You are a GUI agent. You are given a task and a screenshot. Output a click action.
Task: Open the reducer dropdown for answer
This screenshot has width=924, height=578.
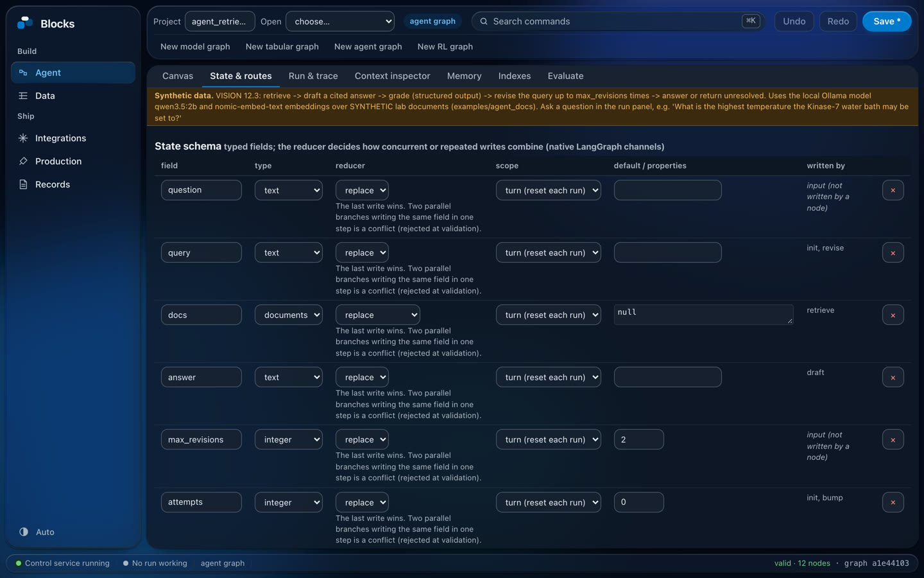[362, 377]
